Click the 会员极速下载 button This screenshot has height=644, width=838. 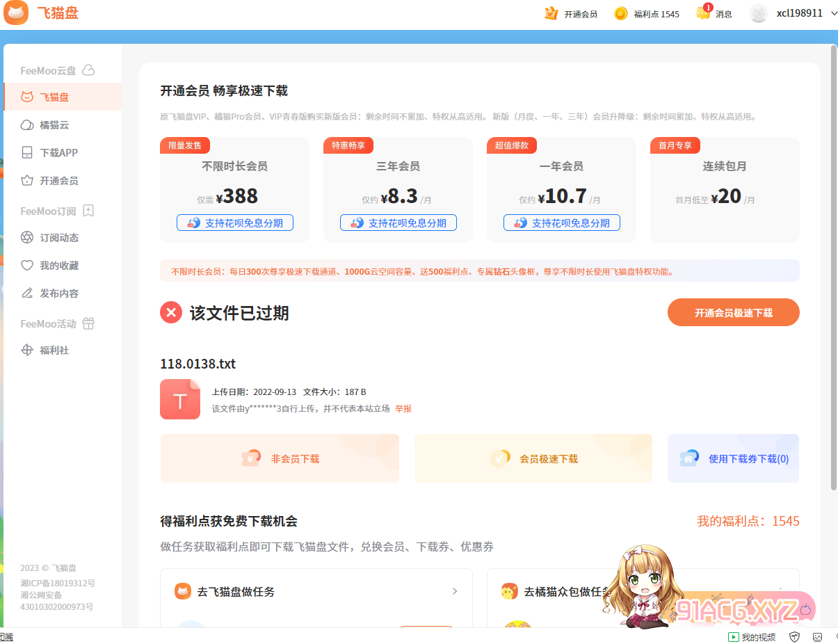(x=533, y=458)
